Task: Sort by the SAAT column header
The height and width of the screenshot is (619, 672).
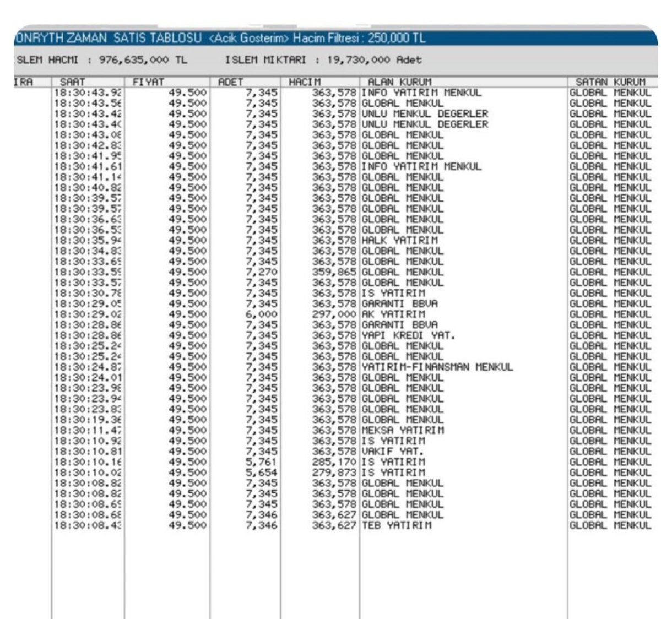Action: 88,82
